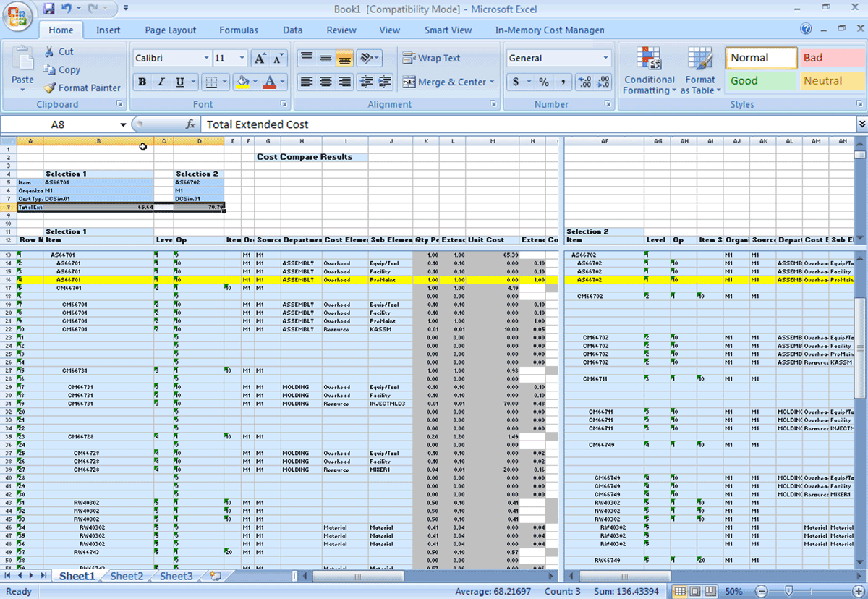The height and width of the screenshot is (599, 868).
Task: Open Conditional Formatting menu
Action: [649, 71]
